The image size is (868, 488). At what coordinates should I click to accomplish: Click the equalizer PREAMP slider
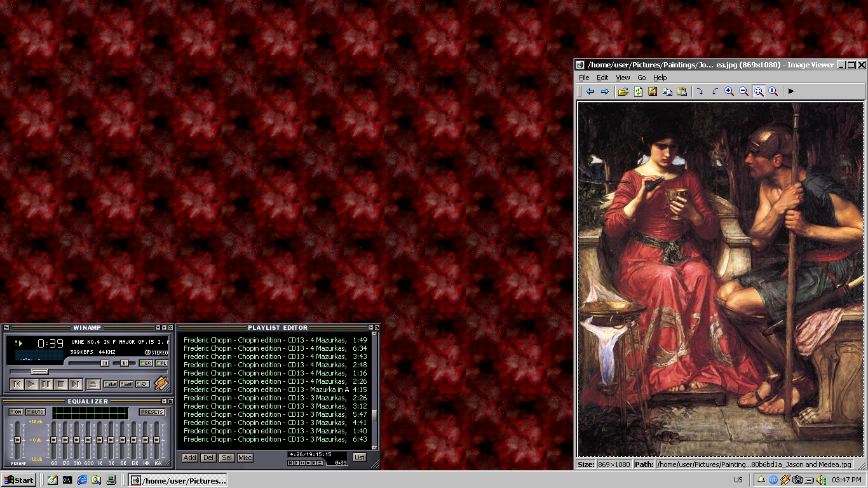click(17, 440)
